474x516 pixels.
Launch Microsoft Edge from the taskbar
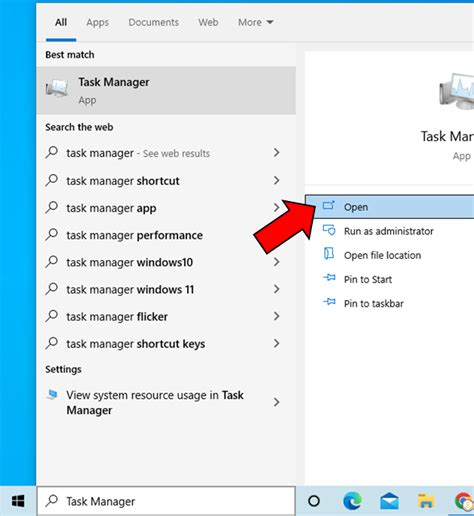click(x=352, y=501)
